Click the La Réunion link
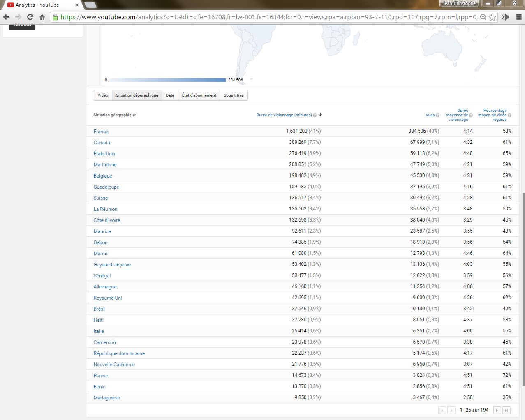Image resolution: width=525 pixels, height=420 pixels. tap(105, 209)
